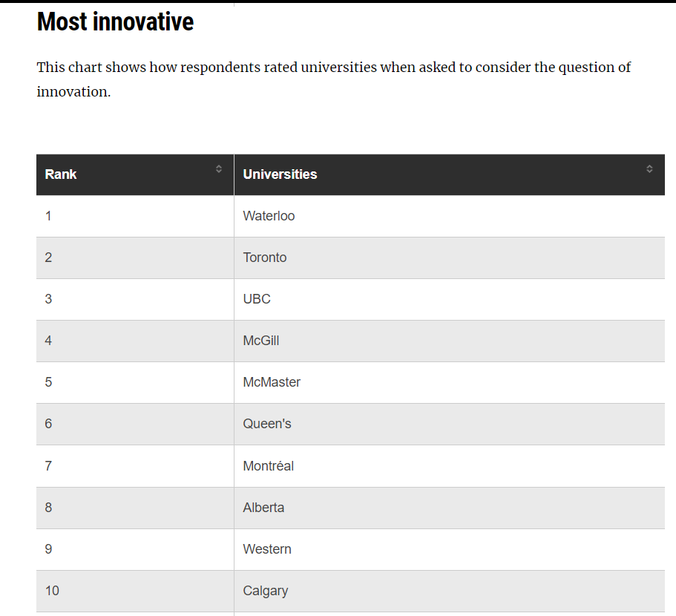Click the Universities column header
This screenshot has width=676, height=616.
click(x=449, y=174)
